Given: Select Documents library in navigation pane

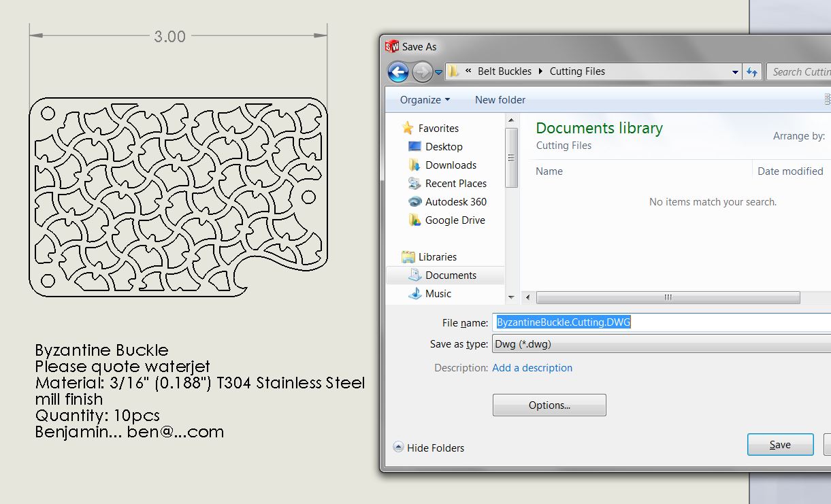Looking at the screenshot, I should [451, 275].
